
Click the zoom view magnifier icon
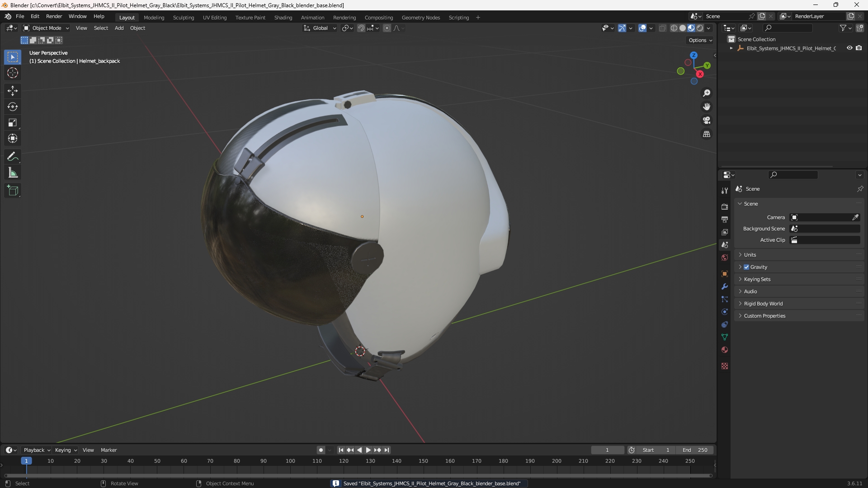pyautogui.click(x=707, y=93)
